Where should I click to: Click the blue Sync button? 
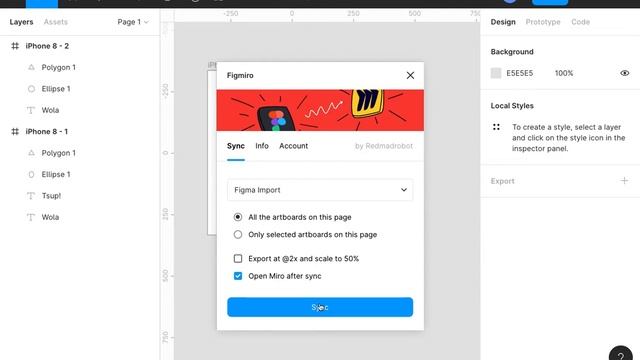click(x=320, y=307)
